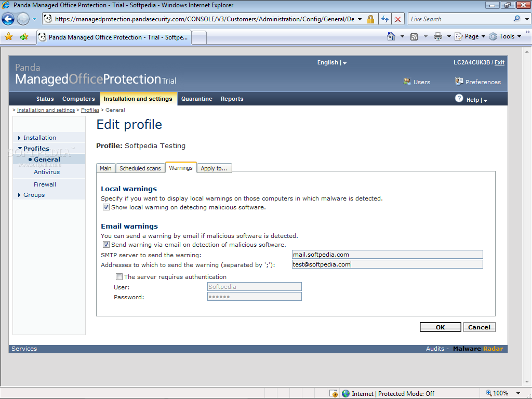The image size is (532, 399).
Task: Open the recent pages dropdown arrow
Action: click(x=34, y=19)
